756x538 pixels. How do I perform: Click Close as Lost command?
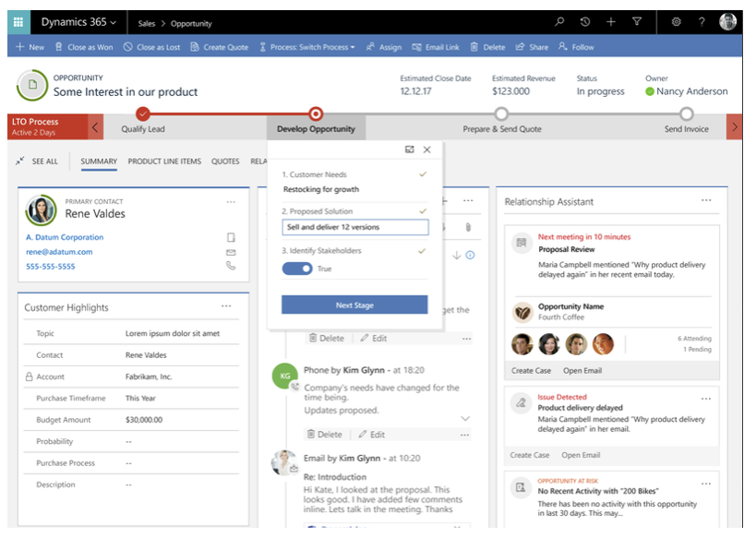click(x=151, y=47)
